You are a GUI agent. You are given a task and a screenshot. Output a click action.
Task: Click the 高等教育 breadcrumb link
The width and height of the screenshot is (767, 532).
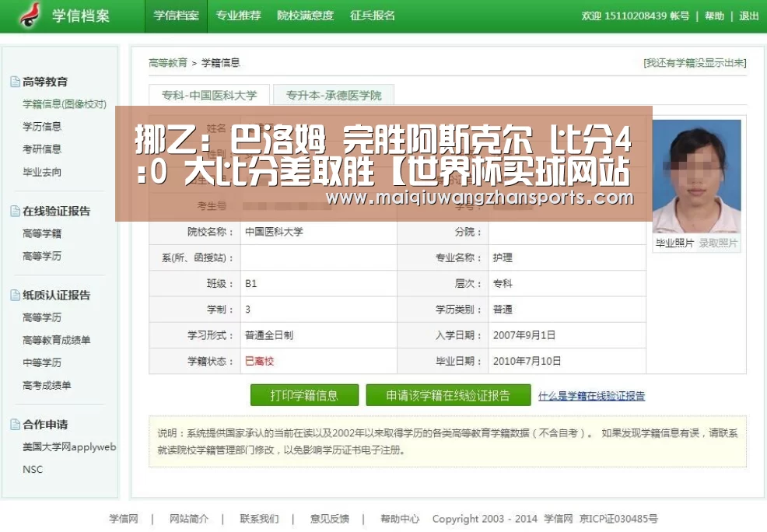click(168, 63)
